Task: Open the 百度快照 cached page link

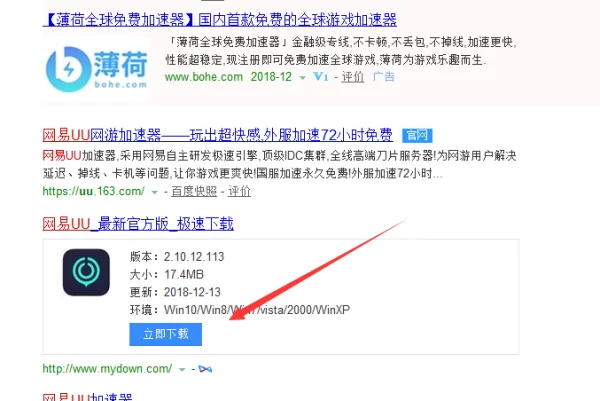Action: pyautogui.click(x=194, y=191)
